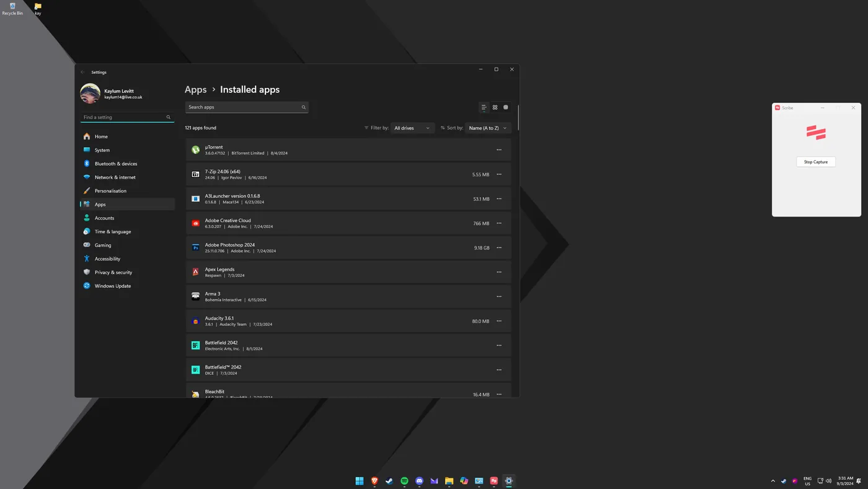
Task: Select the kay folder on desktop
Action: [38, 9]
